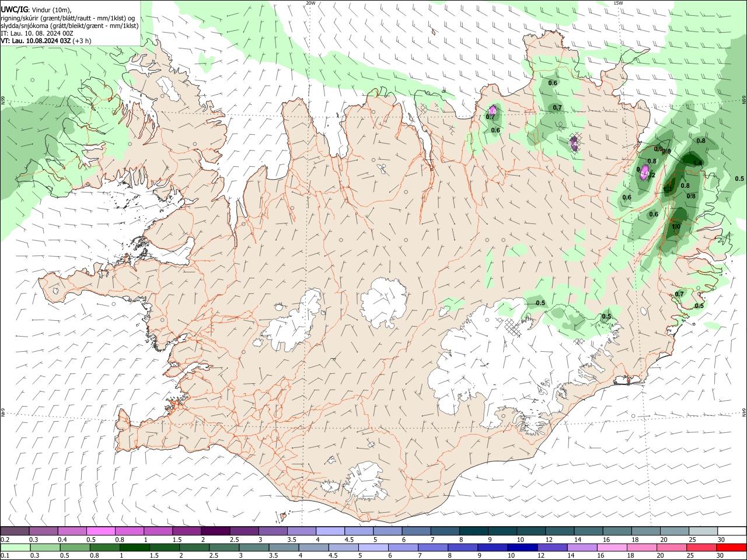Click the '15W' longitude label at top

[618, 3]
